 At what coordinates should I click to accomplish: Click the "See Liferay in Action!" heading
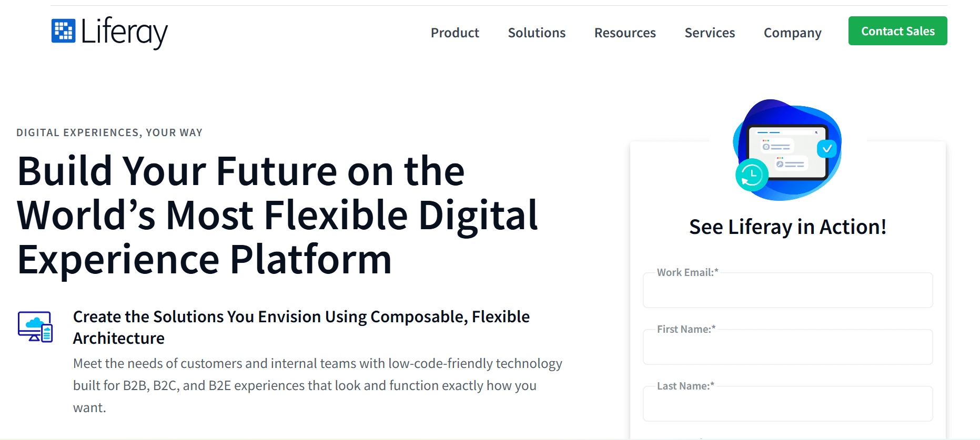[787, 227]
